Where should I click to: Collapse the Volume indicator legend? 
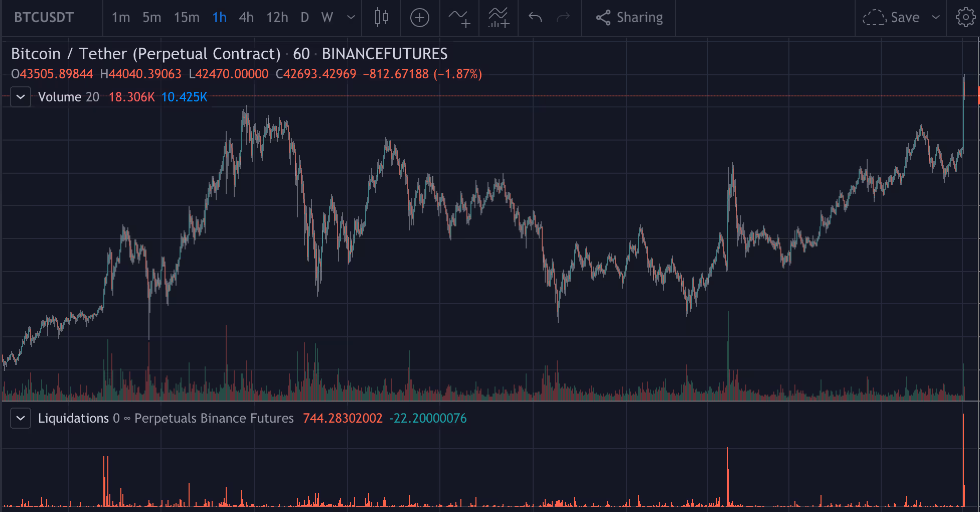[21, 97]
